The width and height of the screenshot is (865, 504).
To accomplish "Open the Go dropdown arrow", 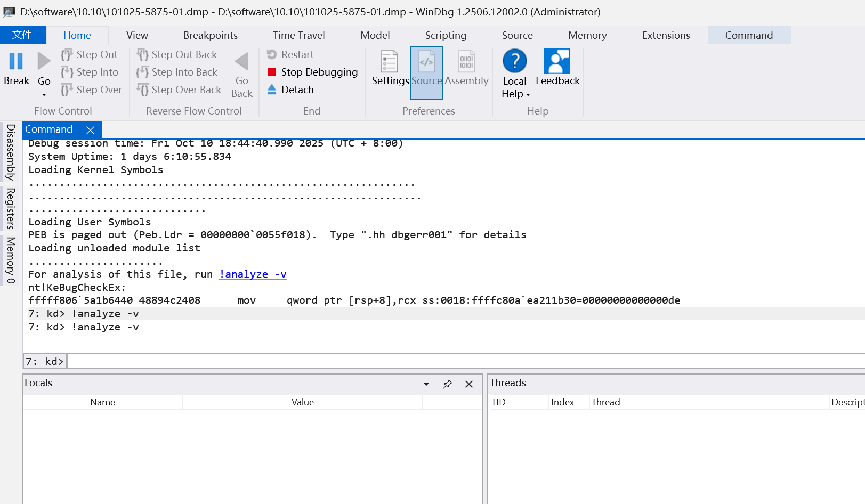I will [x=44, y=95].
